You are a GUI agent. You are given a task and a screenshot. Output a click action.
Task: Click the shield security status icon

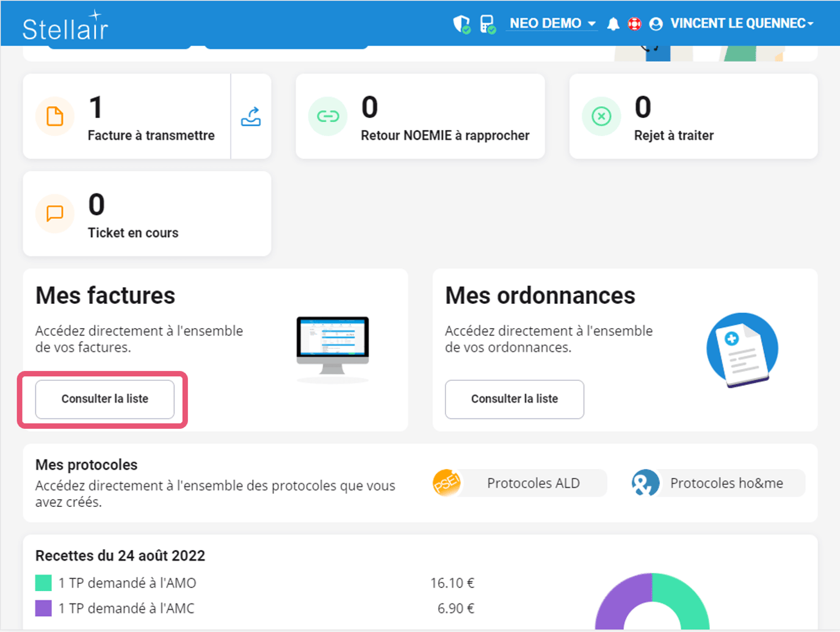[x=461, y=23]
